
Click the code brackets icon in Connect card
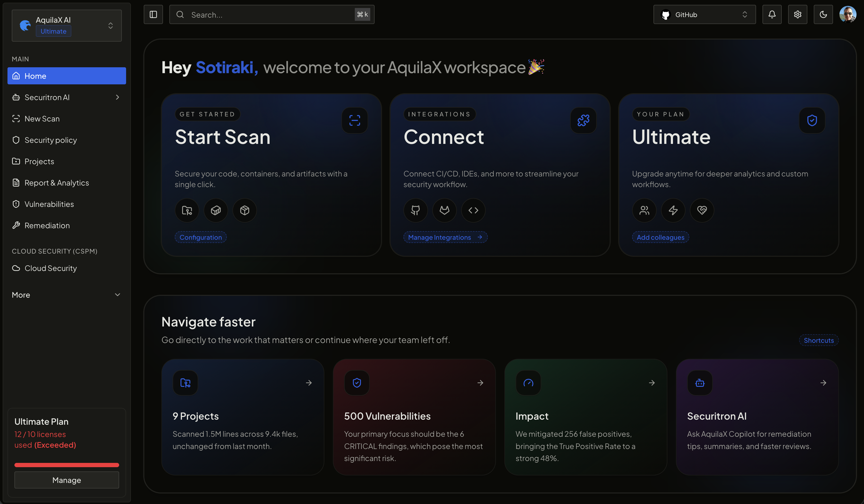[x=473, y=210]
